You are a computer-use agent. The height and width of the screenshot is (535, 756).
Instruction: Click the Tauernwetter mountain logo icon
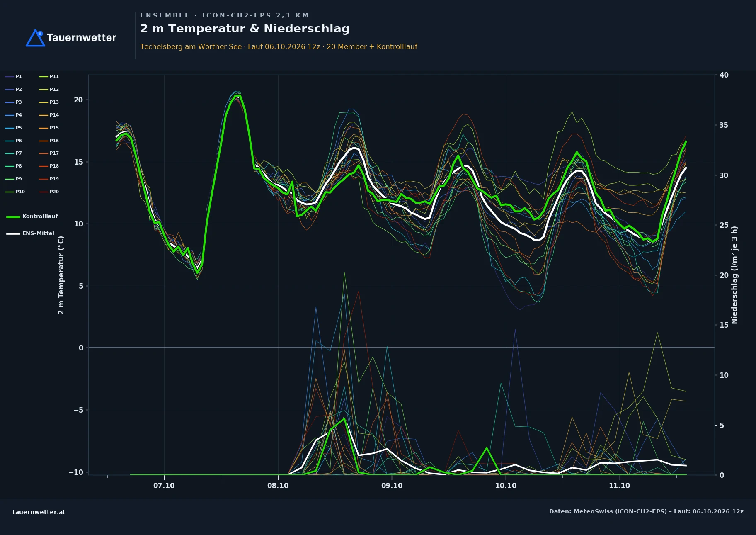(35, 38)
